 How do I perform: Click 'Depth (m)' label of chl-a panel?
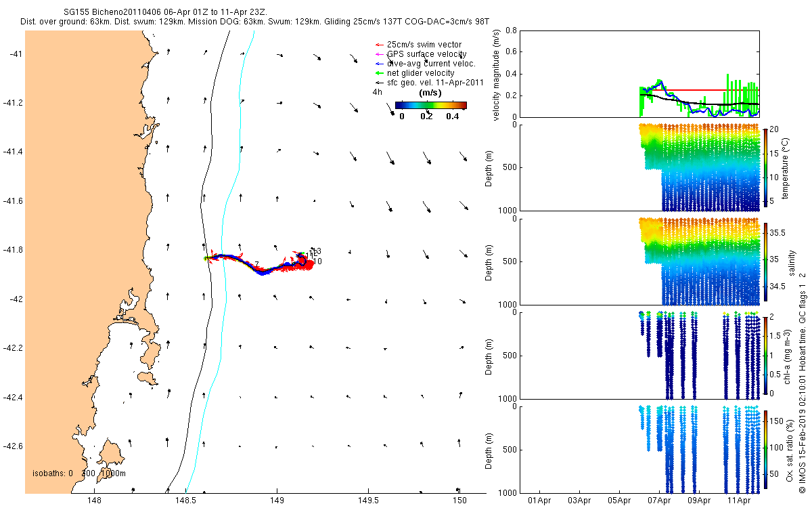(490, 355)
